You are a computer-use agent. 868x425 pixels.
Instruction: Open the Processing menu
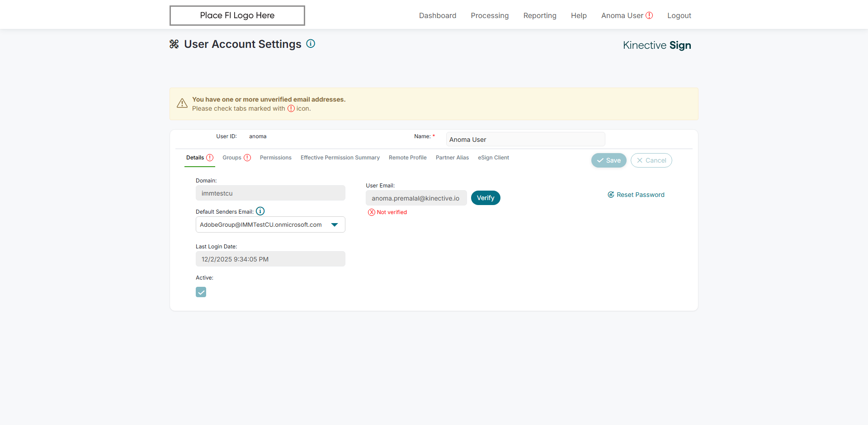(x=490, y=15)
